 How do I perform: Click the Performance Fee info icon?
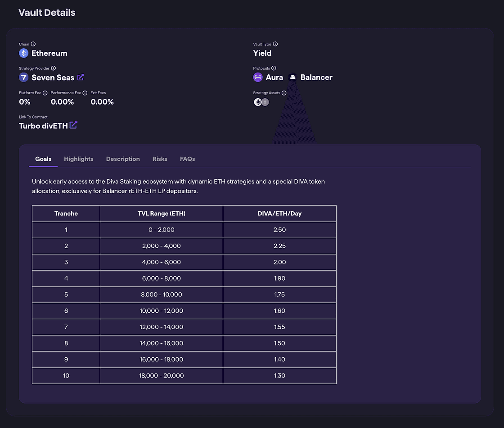(x=85, y=93)
